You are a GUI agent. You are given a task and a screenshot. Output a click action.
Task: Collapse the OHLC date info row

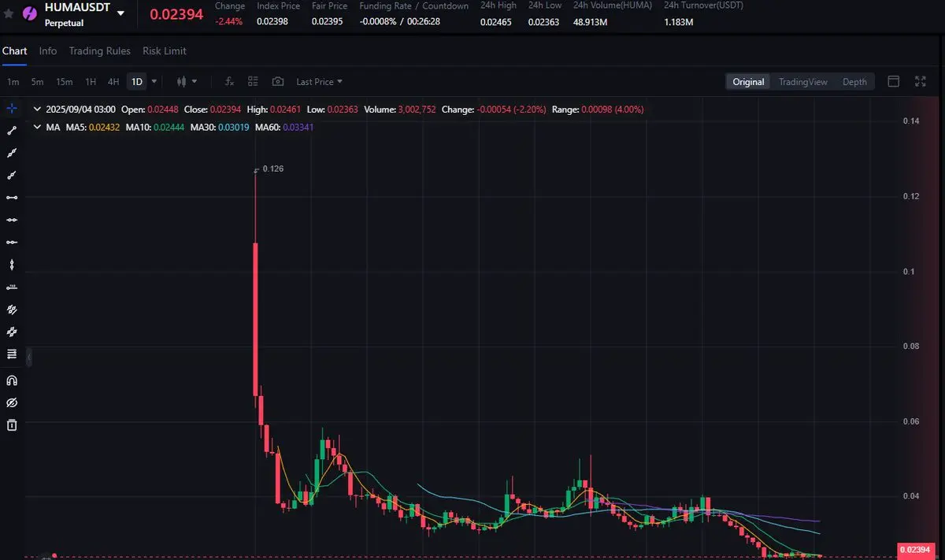pos(38,109)
